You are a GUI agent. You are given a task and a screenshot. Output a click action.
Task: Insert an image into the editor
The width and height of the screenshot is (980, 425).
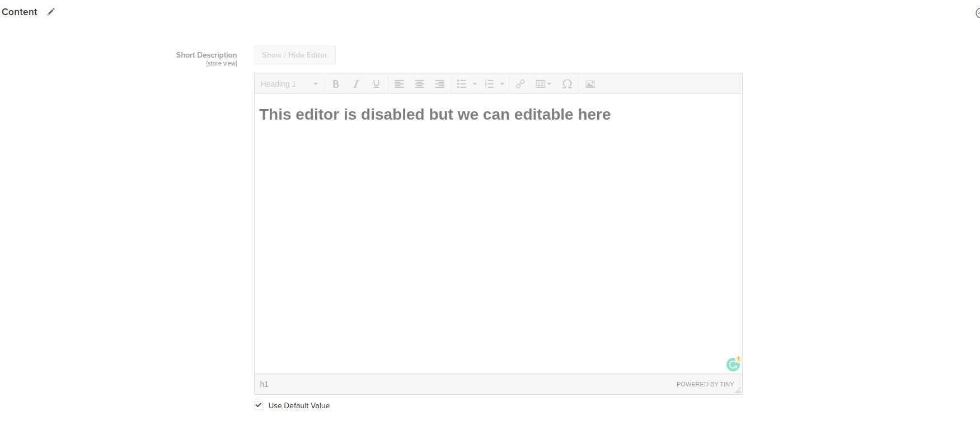coord(590,84)
